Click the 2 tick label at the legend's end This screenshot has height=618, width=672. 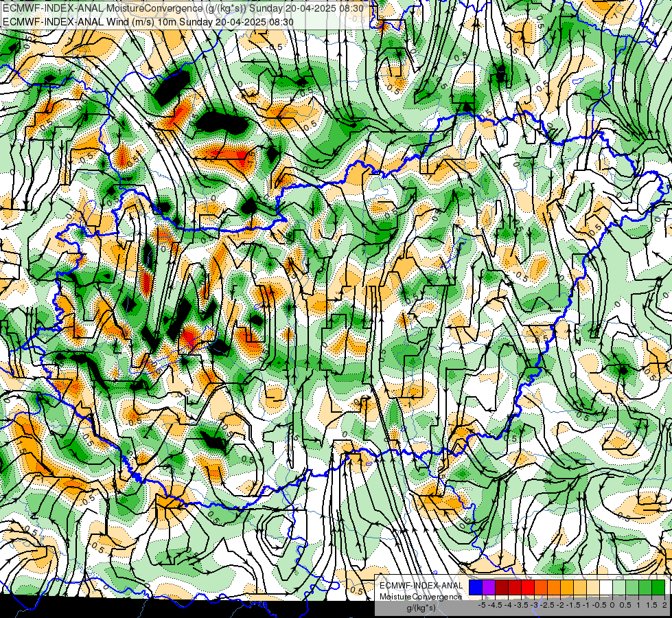click(665, 605)
